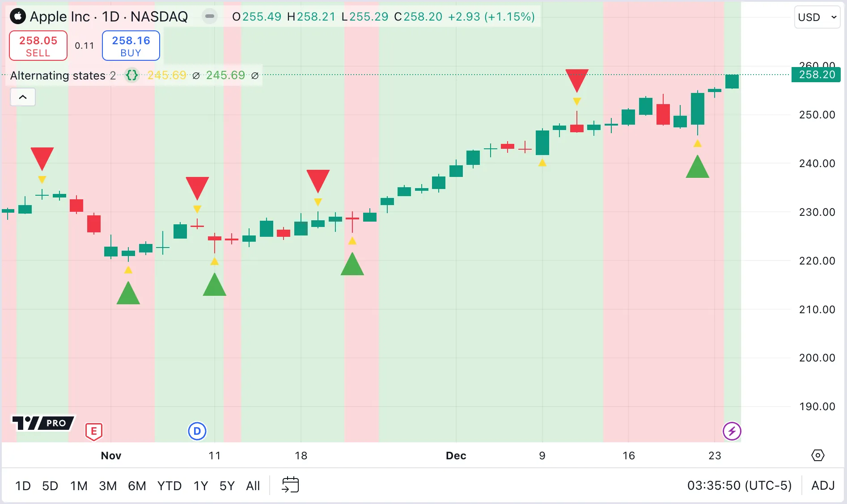Select the 1M time range

pyautogui.click(x=79, y=486)
